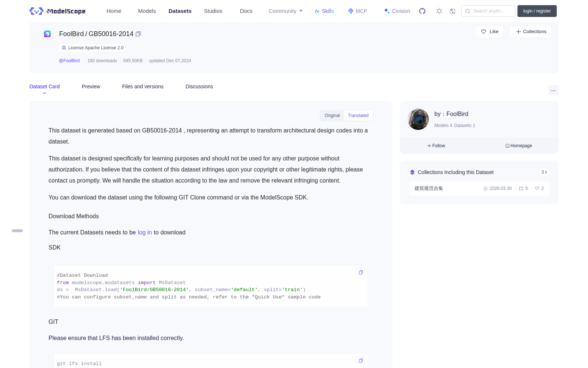Click the search anything input field

488,11
